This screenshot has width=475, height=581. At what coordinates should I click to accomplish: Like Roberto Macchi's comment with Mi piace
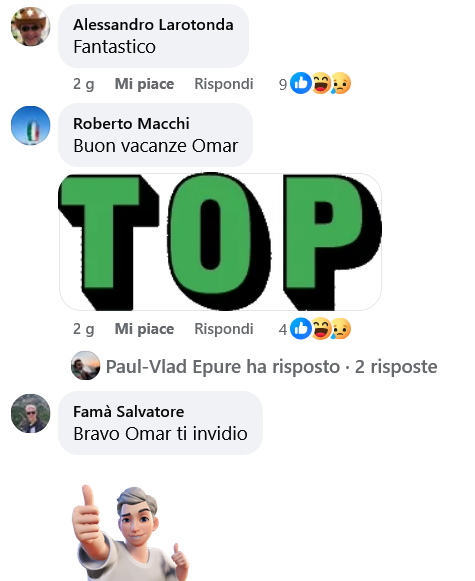[144, 329]
